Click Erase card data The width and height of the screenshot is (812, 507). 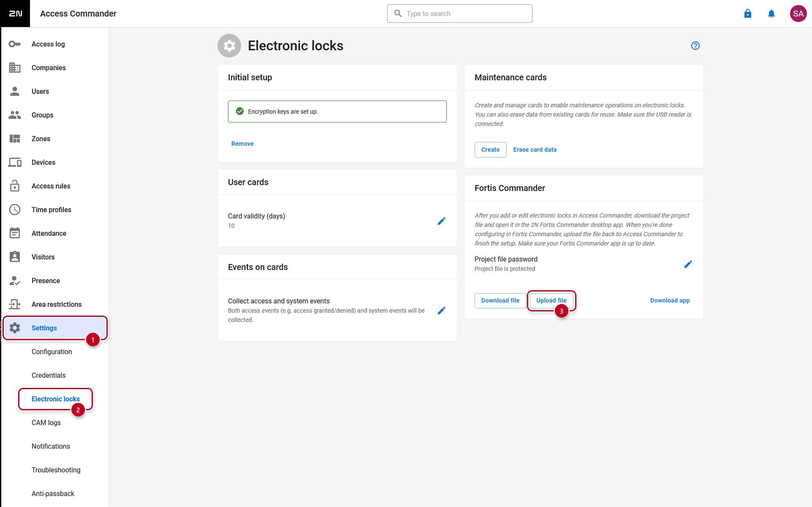point(535,150)
